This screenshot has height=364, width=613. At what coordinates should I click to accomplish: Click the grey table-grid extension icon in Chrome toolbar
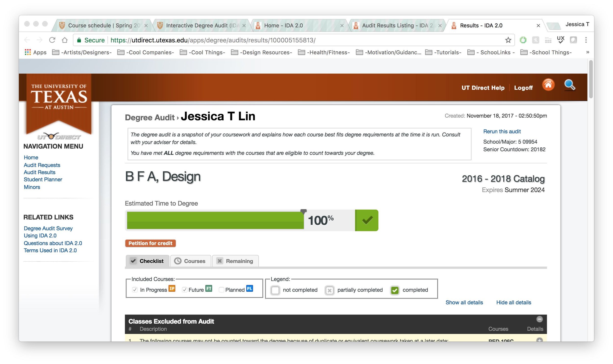pyautogui.click(x=548, y=40)
